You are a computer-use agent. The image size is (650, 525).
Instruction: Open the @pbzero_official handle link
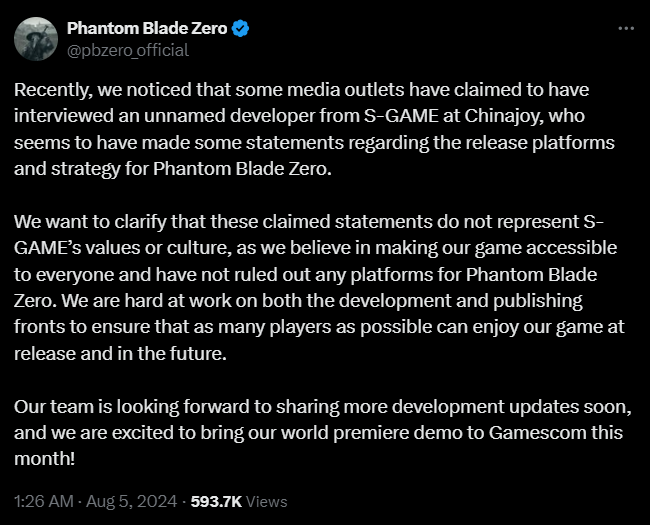(x=127, y=50)
